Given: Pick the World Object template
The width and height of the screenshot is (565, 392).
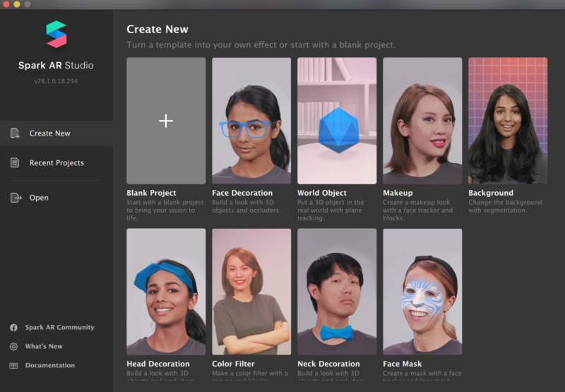Looking at the screenshot, I should click(337, 121).
